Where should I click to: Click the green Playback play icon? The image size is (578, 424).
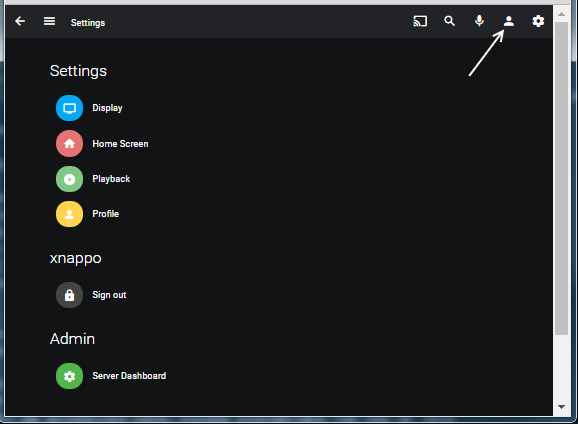[x=69, y=179]
